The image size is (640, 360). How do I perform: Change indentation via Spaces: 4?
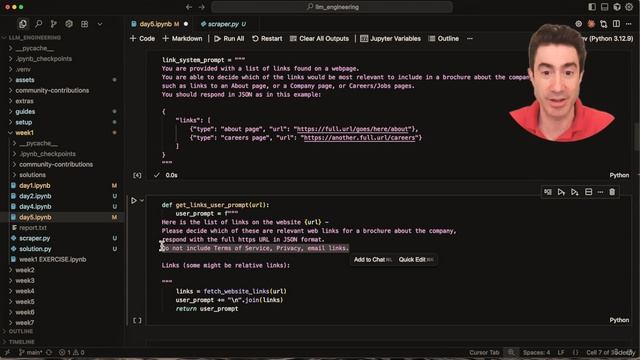tap(536, 353)
